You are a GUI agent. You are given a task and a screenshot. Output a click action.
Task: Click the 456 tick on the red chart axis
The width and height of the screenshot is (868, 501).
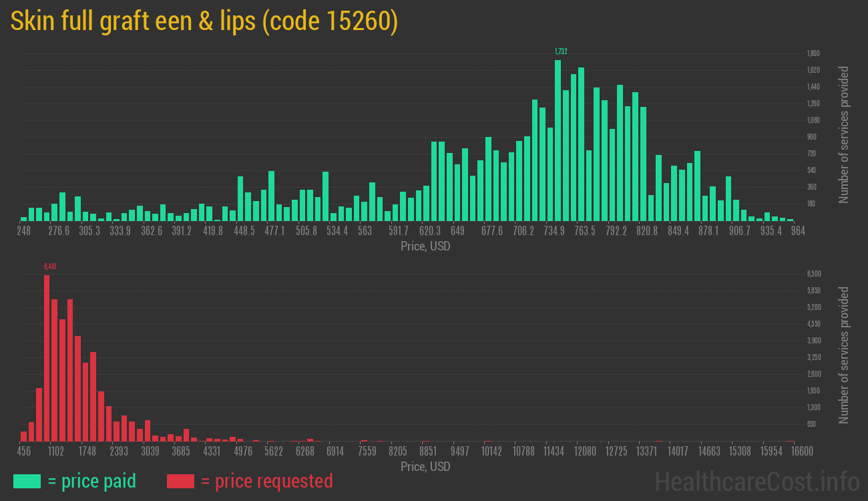pos(24,452)
